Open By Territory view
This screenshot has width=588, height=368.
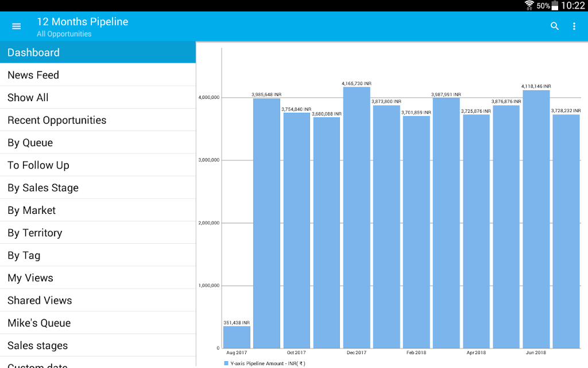98,233
